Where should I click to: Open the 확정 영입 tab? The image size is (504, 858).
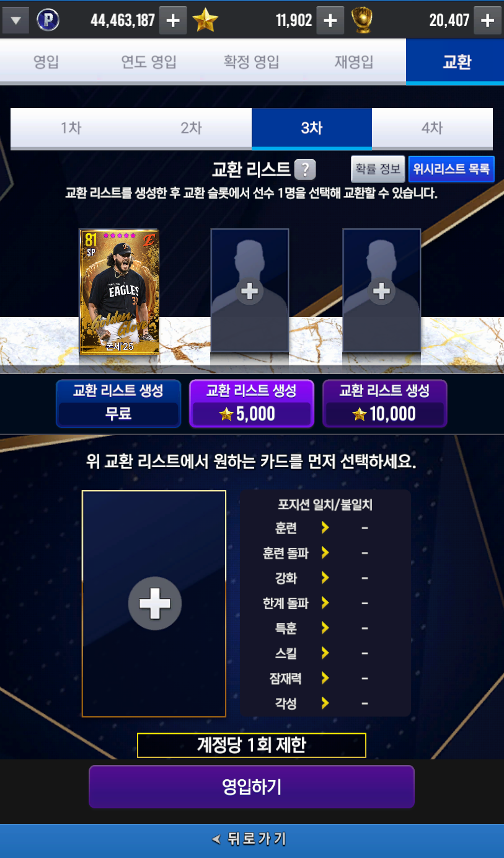252,62
